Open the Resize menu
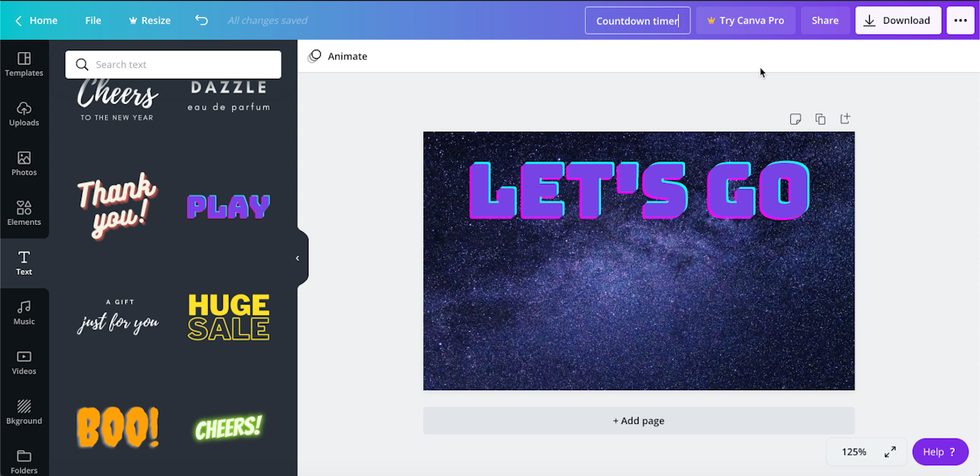The width and height of the screenshot is (980, 476). tap(149, 21)
